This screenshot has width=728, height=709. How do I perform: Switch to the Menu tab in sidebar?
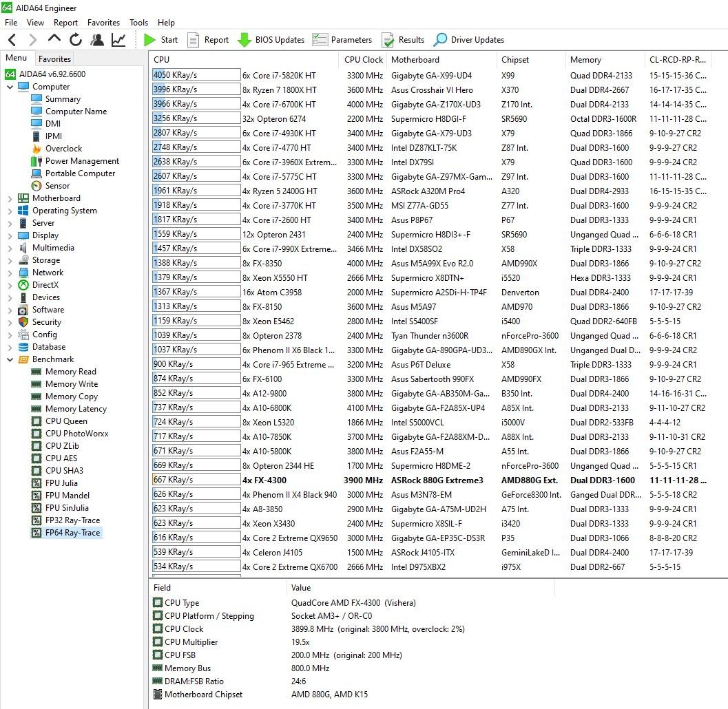[x=17, y=58]
